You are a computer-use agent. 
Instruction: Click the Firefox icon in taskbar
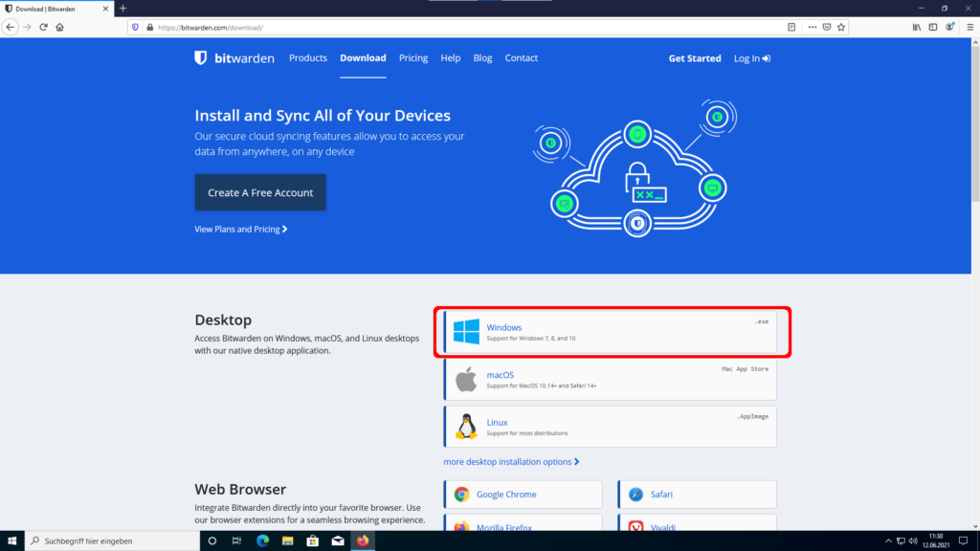point(363,541)
